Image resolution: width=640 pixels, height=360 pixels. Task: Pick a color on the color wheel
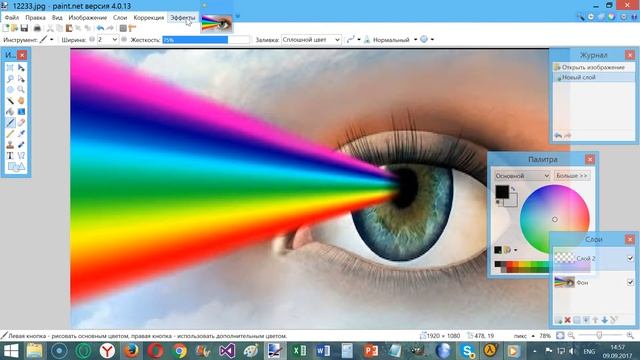point(554,219)
